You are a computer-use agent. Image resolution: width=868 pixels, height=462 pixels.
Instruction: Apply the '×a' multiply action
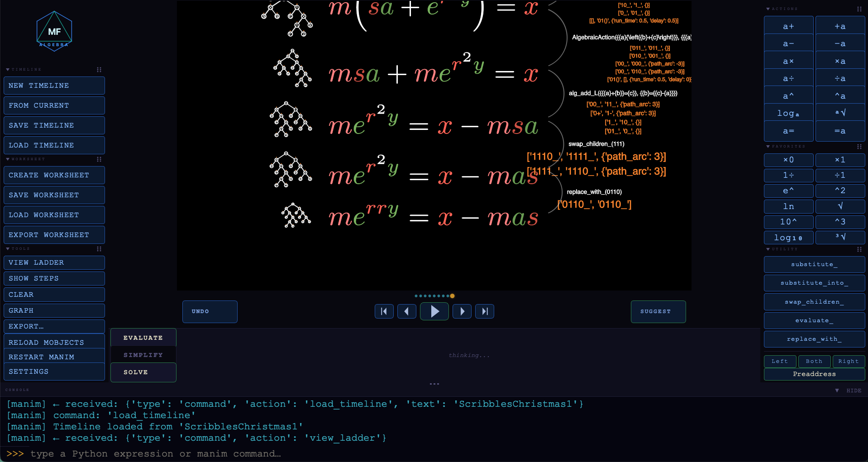(x=840, y=61)
